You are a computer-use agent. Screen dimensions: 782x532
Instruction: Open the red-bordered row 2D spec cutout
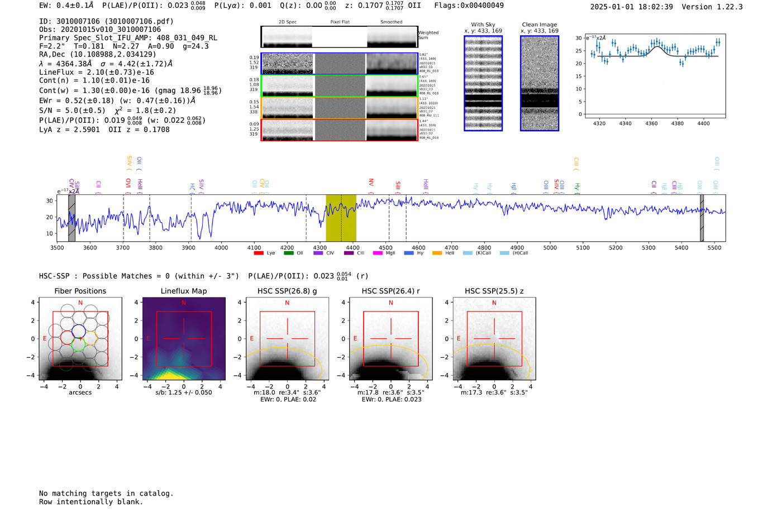point(288,130)
